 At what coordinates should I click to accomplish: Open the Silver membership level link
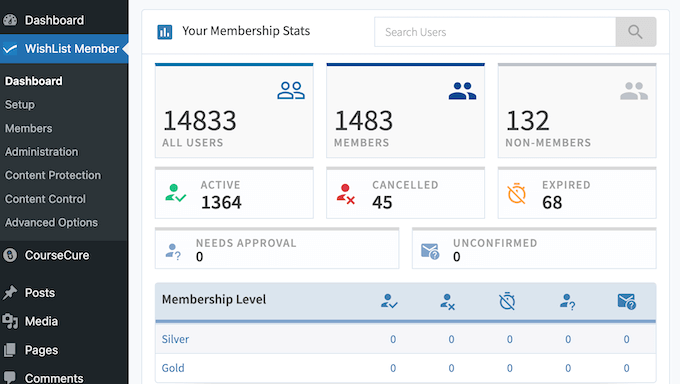[175, 339]
